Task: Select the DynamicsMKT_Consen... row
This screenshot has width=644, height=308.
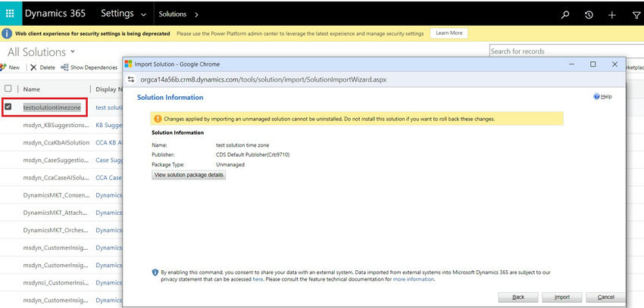Action: click(x=56, y=195)
